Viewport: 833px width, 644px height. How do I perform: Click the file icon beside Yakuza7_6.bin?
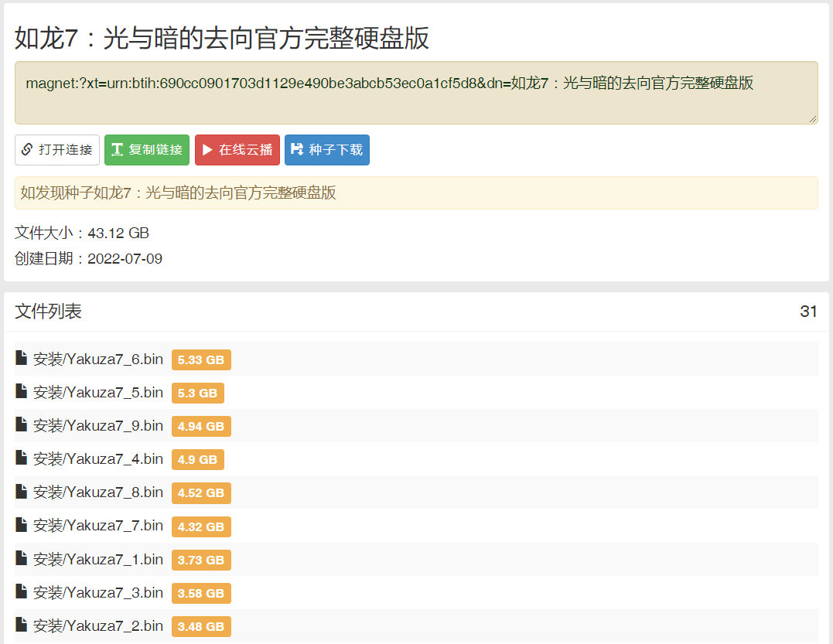(x=21, y=359)
